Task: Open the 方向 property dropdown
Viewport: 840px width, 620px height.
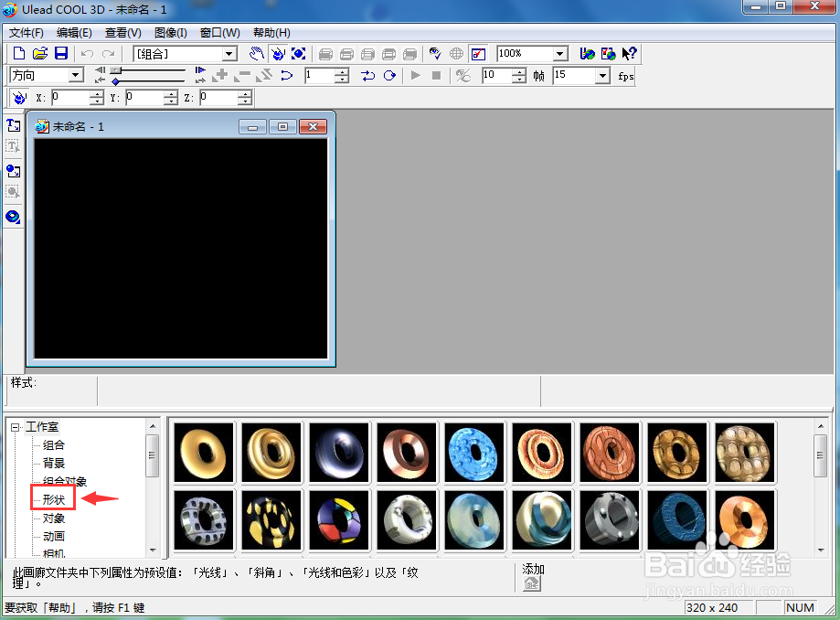Action: pyautogui.click(x=76, y=75)
